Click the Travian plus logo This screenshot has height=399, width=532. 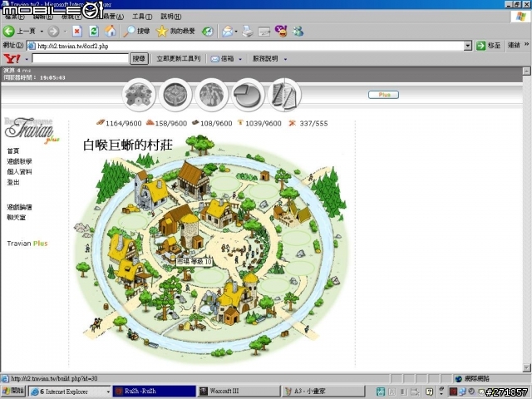[x=32, y=131]
